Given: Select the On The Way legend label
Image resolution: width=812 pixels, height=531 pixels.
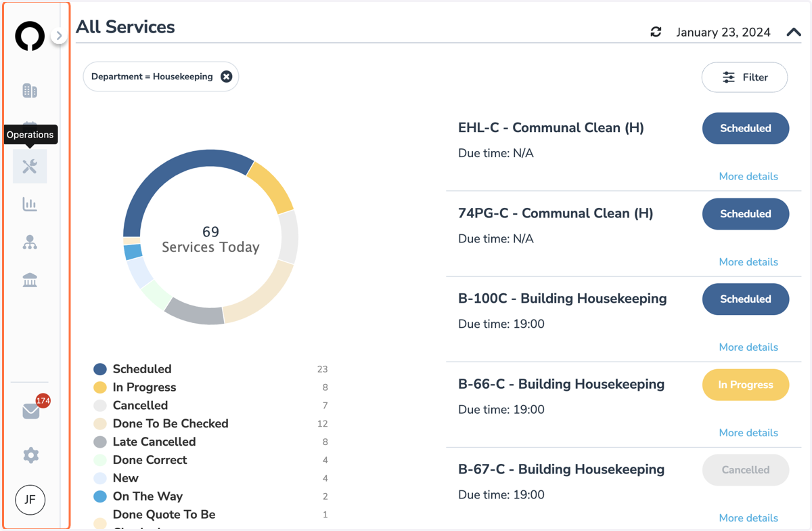Looking at the screenshot, I should click(148, 496).
